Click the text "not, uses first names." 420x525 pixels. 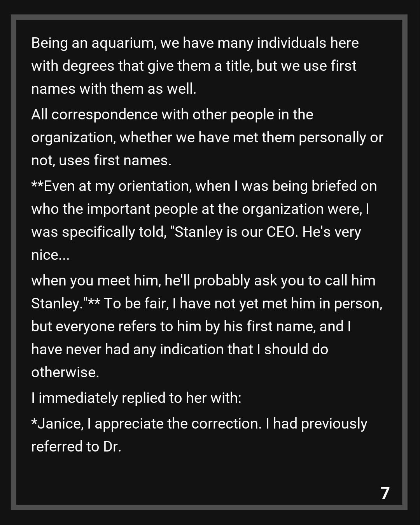click(101, 161)
